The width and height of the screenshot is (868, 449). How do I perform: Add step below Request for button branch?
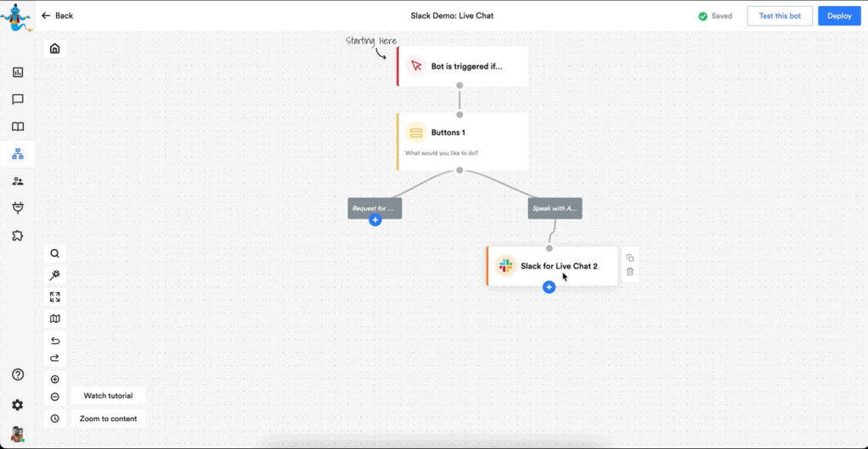(x=375, y=220)
